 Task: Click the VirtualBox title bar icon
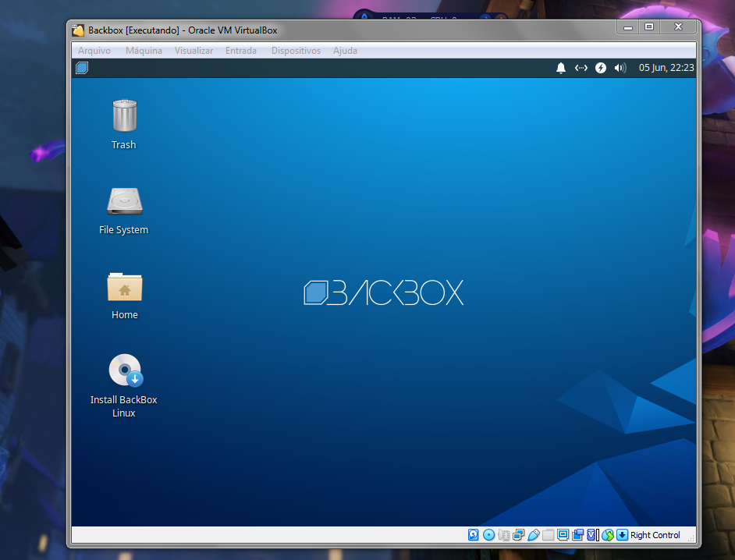(x=78, y=30)
